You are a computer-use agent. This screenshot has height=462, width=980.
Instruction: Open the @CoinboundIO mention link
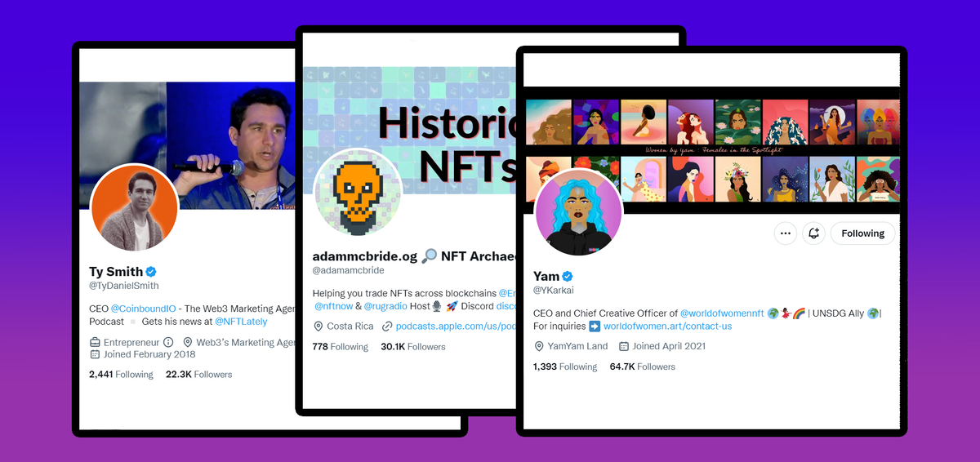143,309
